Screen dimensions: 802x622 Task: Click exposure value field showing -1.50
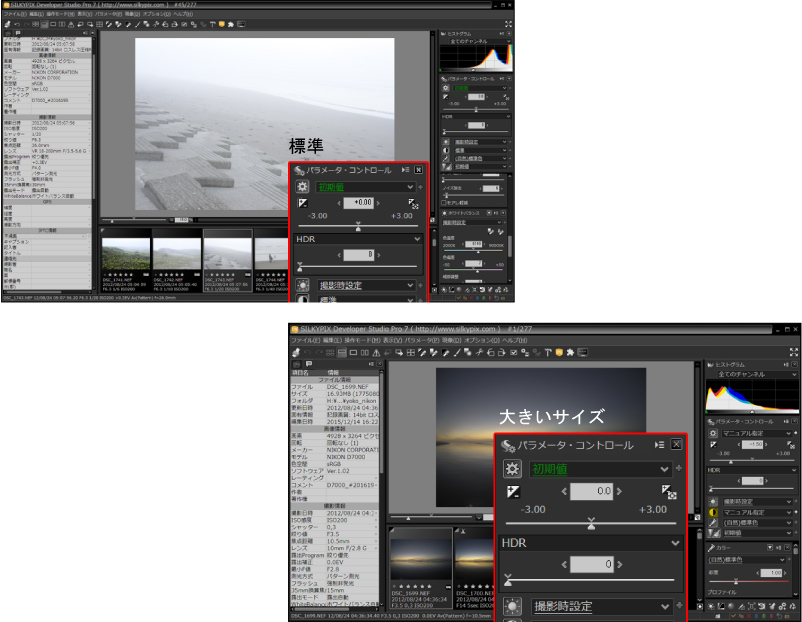coord(753,445)
